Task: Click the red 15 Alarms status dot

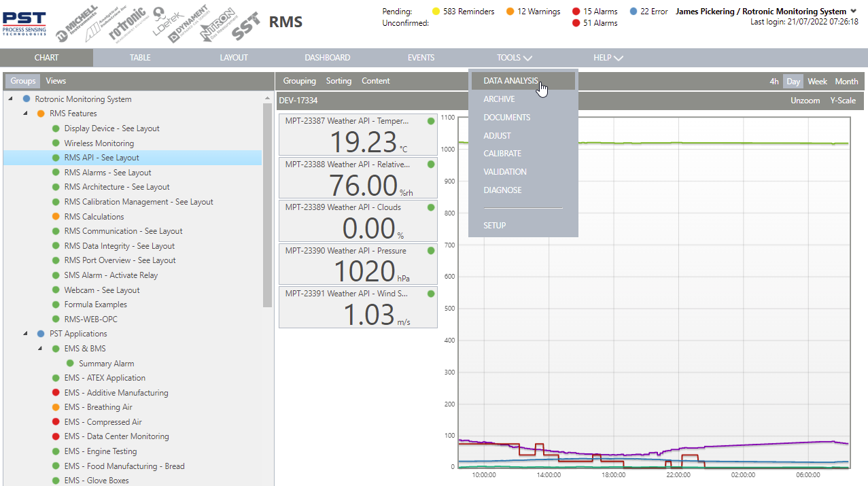Action: tap(576, 12)
